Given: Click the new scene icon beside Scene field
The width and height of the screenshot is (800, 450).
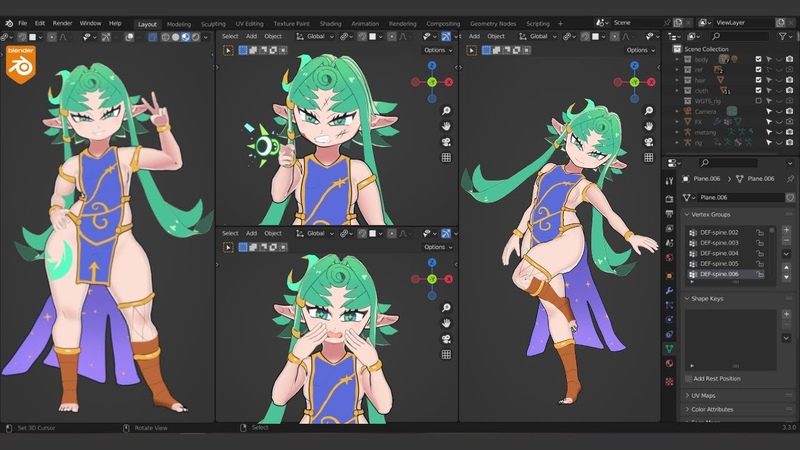Looking at the screenshot, I should point(678,23).
